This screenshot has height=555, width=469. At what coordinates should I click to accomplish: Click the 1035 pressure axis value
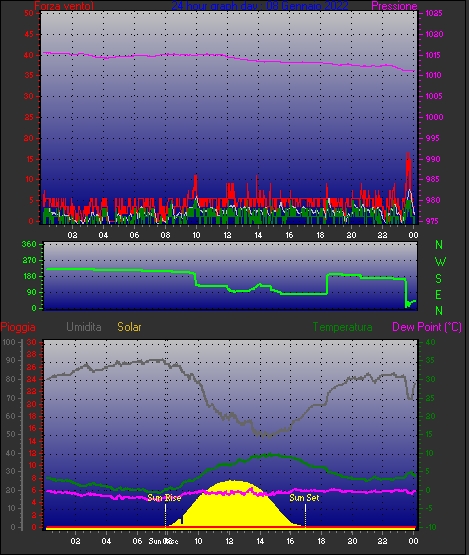(x=434, y=13)
